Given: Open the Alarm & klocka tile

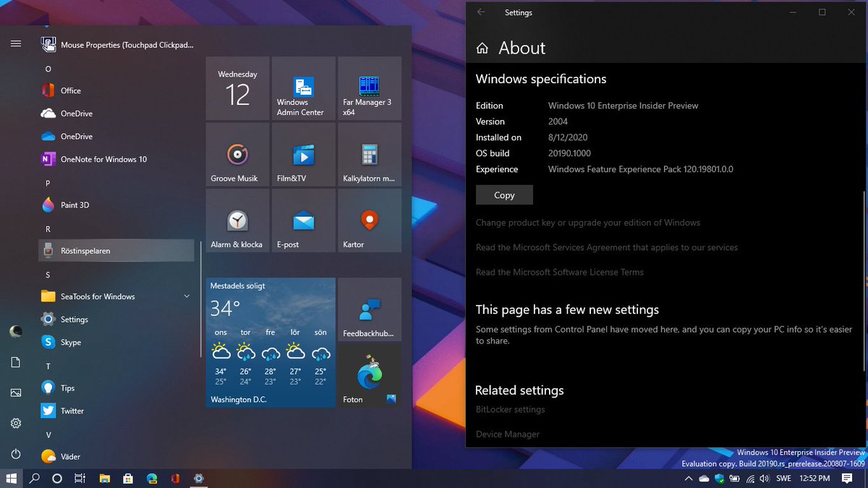Looking at the screenshot, I should coord(237,221).
